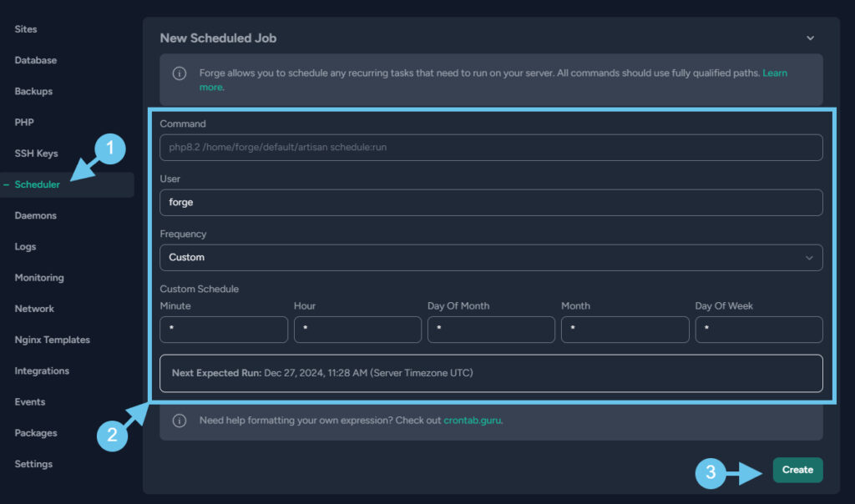855x504 pixels.
Task: Click the Custom Schedule label
Action: tap(199, 289)
